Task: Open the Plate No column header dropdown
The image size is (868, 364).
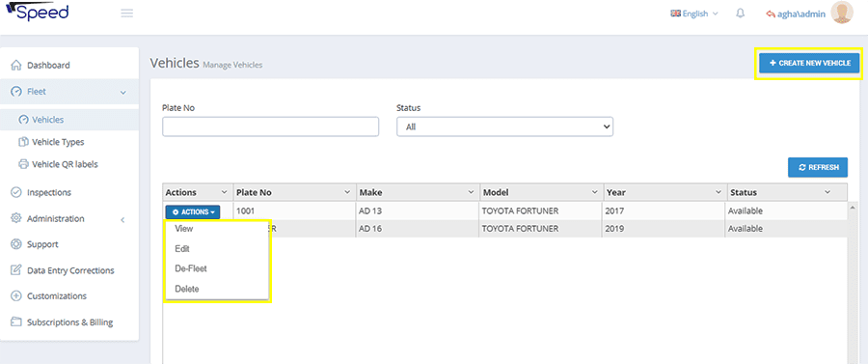Action: click(x=347, y=192)
